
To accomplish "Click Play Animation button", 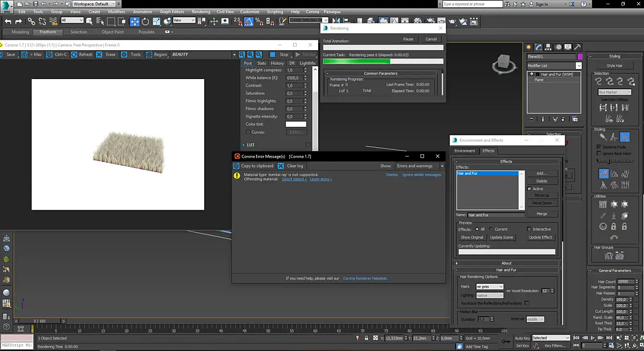I will [x=592, y=338].
